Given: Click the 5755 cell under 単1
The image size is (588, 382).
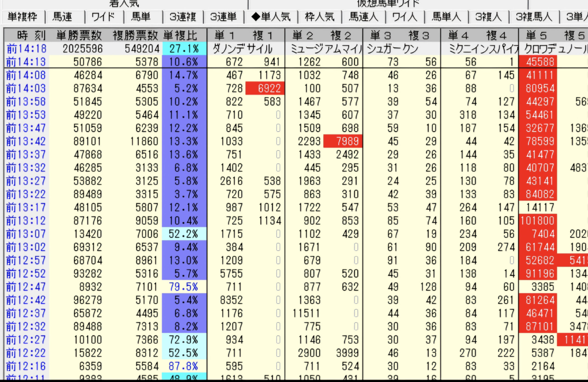Looking at the screenshot, I should point(232,274).
